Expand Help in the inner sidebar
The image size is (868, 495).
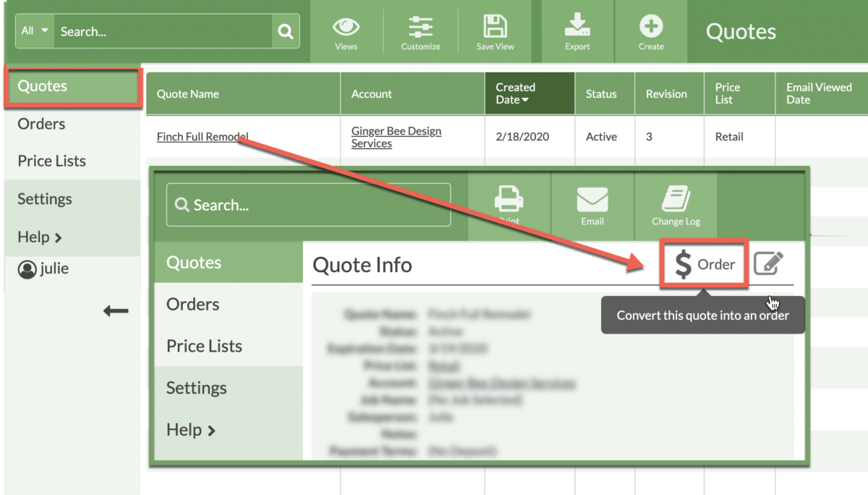[x=191, y=430]
